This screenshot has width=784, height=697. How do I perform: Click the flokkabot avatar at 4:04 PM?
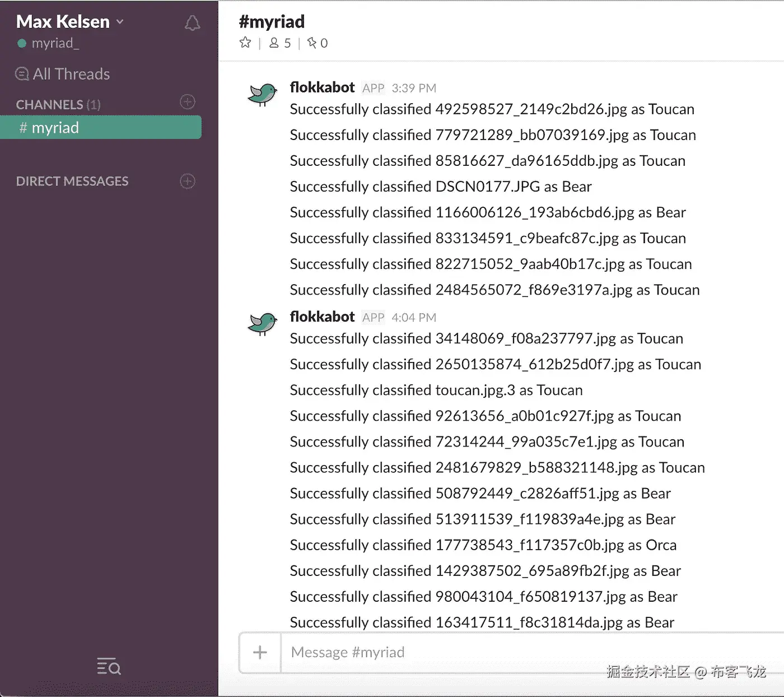(x=263, y=324)
